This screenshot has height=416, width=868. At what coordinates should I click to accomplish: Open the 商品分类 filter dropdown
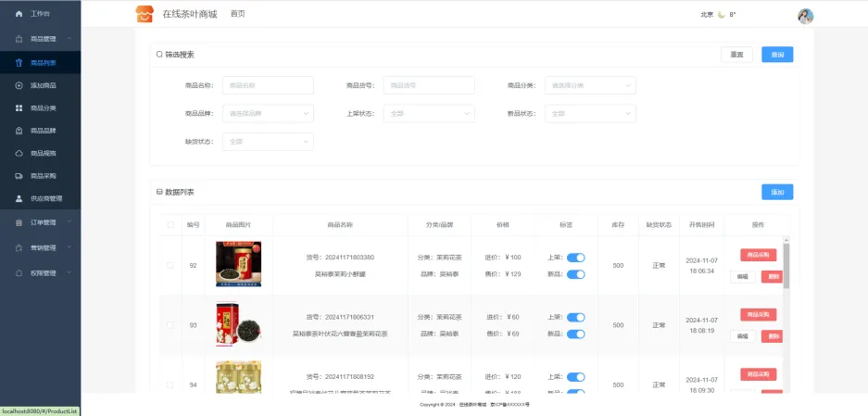(589, 85)
